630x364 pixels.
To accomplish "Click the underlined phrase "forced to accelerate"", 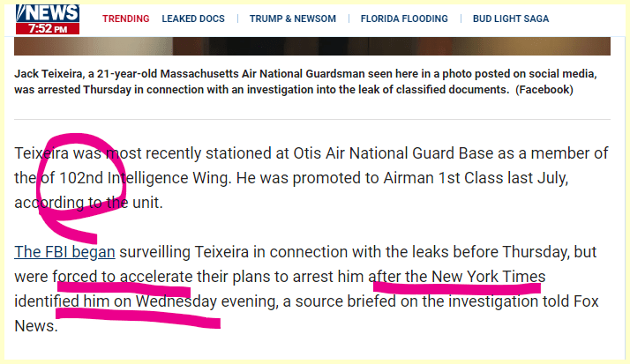I will tap(122, 277).
